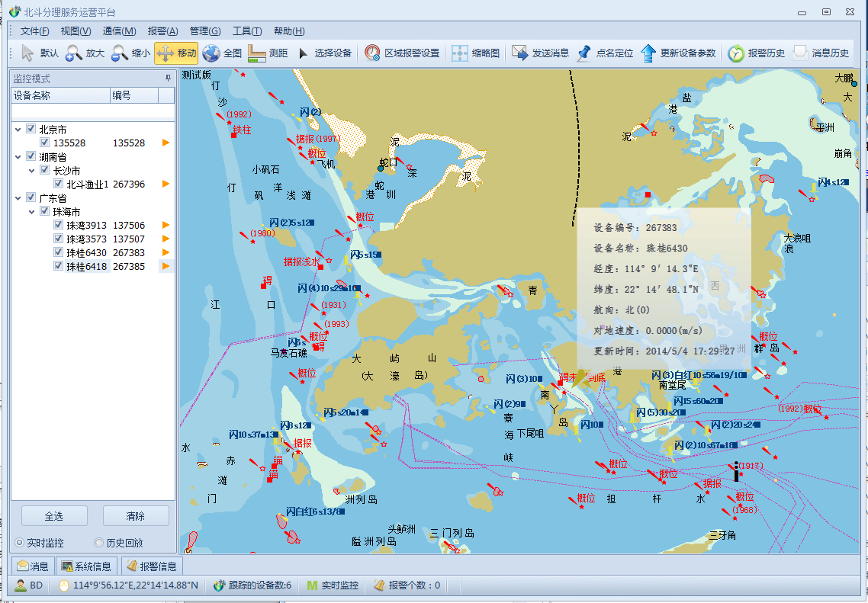Viewport: 868px width, 603px height.
Task: Click the 全选 button
Action: (x=54, y=516)
